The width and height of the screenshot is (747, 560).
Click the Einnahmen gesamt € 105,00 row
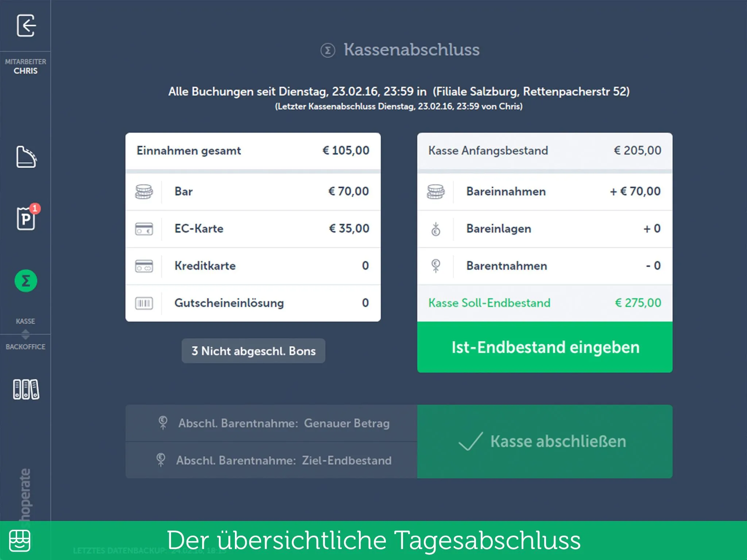click(253, 151)
